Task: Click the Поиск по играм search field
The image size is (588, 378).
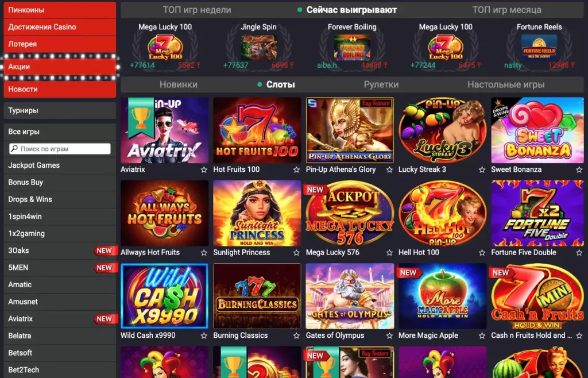Action: point(60,149)
